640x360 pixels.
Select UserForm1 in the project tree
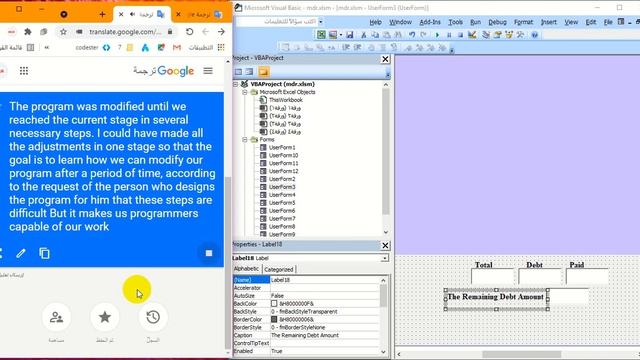[282, 147]
